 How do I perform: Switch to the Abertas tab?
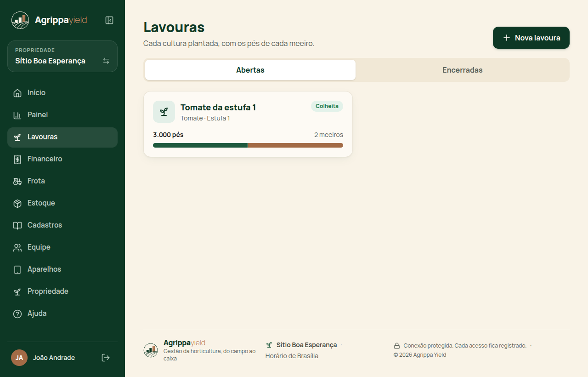tap(250, 70)
